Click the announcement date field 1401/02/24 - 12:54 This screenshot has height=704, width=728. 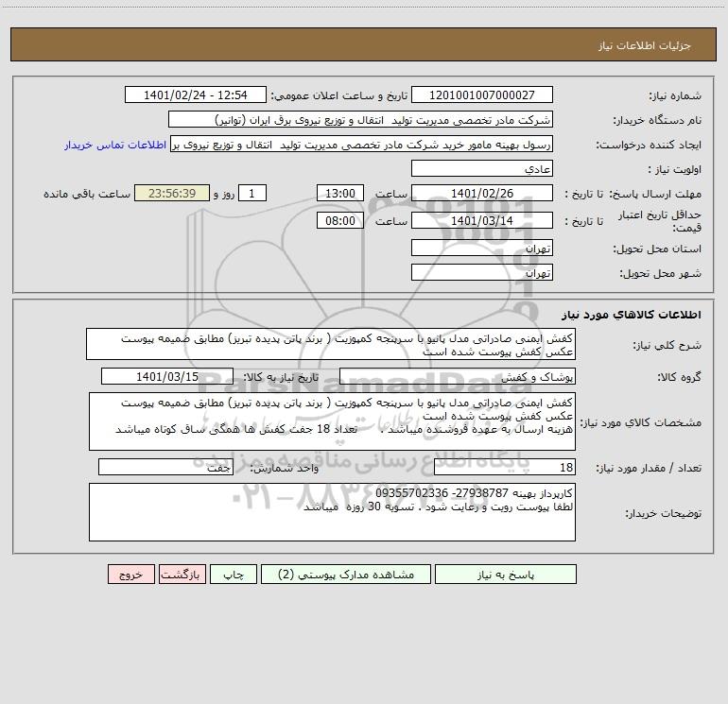tap(196, 94)
